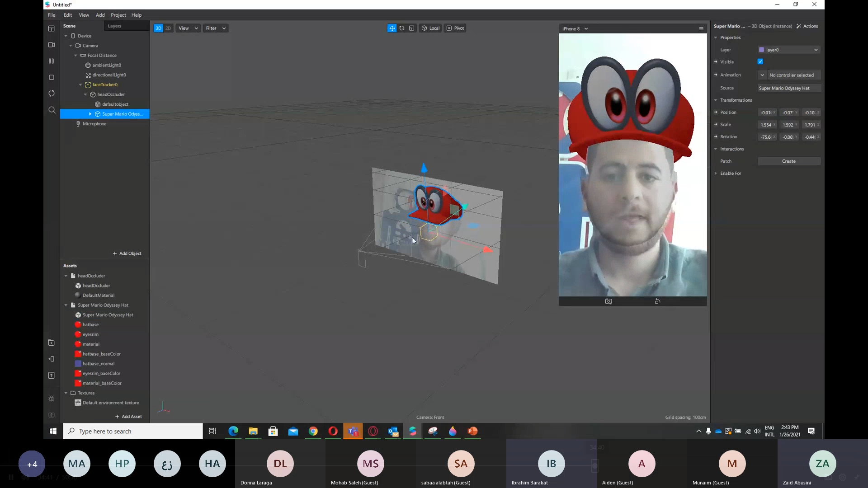868x488 pixels.
Task: Rotate the simulator device orientation
Action: click(x=657, y=301)
